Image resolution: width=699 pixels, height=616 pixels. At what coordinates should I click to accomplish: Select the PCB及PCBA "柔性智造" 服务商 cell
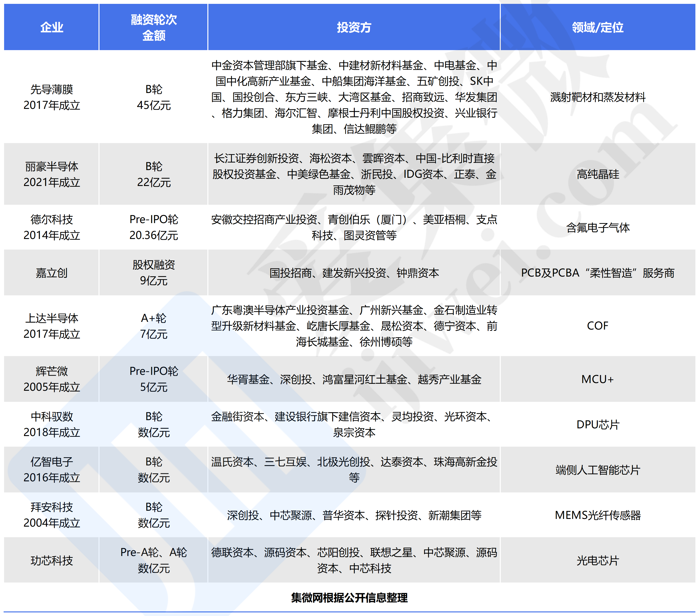pos(598,273)
